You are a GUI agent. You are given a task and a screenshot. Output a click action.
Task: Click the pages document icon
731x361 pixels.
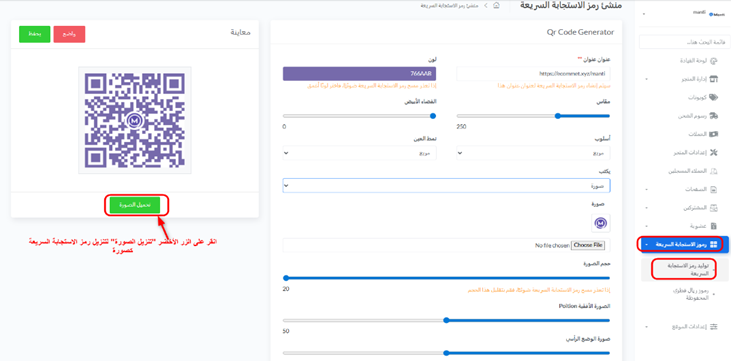coord(713,189)
